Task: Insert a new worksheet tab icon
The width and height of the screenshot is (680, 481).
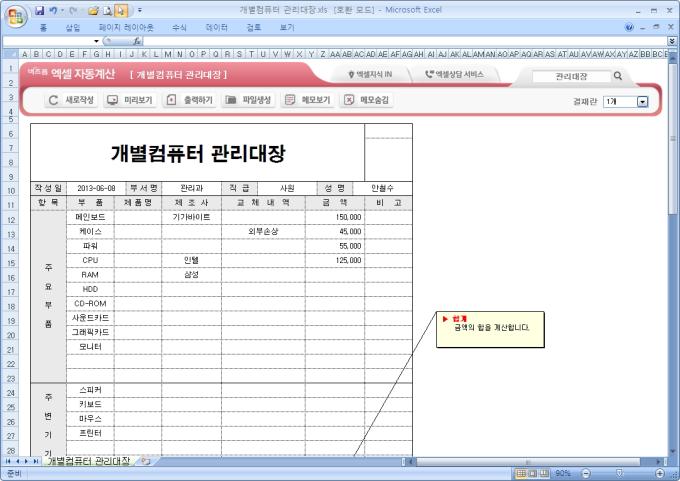Action: 146,461
